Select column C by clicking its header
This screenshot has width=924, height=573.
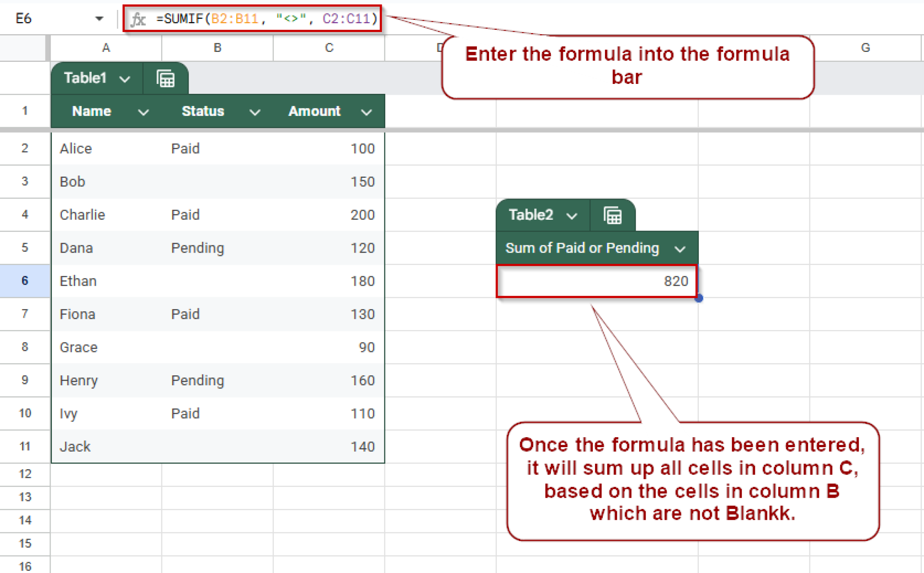[329, 48]
